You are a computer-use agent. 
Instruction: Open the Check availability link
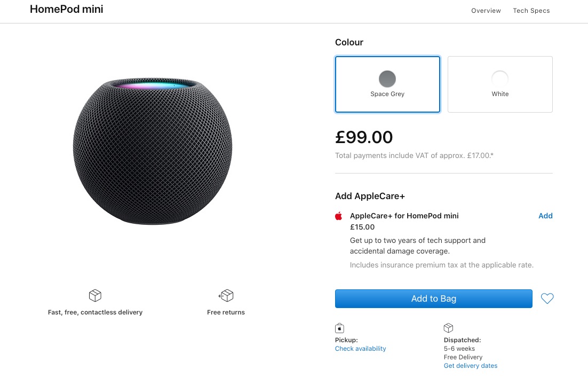click(x=360, y=349)
